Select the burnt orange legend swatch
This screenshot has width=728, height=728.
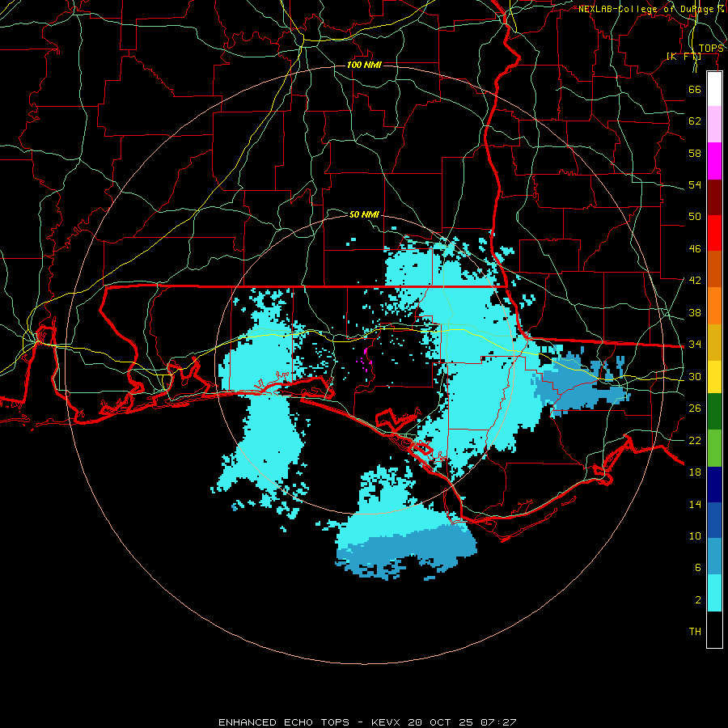714,269
